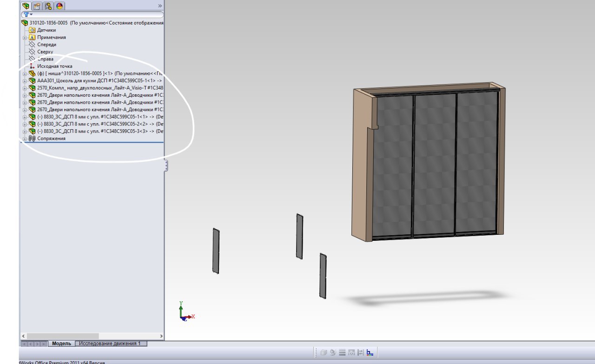This screenshot has height=364, width=595.
Task: Click the 8830_ЗС_ДСП 8 мм -3<3> icon
Action: click(x=32, y=131)
